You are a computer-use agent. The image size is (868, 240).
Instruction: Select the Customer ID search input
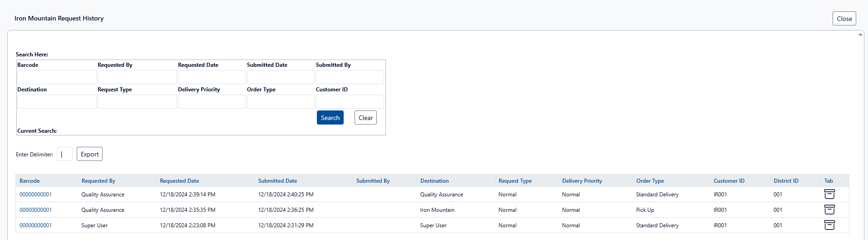(x=350, y=101)
